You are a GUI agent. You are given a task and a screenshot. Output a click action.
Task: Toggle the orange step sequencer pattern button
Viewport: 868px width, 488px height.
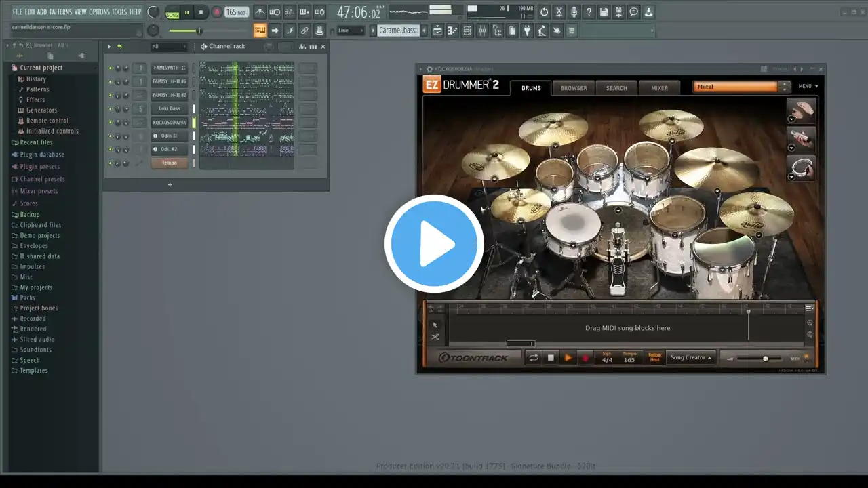pyautogui.click(x=260, y=30)
